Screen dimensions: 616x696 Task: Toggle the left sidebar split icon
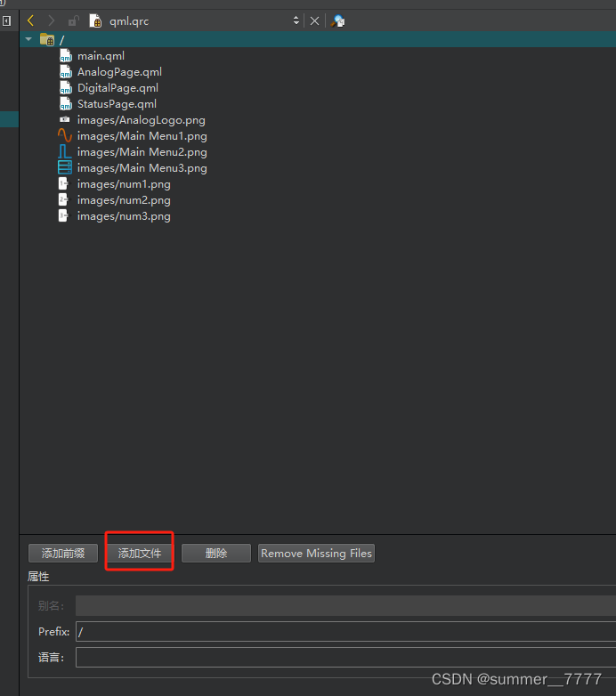[6, 20]
